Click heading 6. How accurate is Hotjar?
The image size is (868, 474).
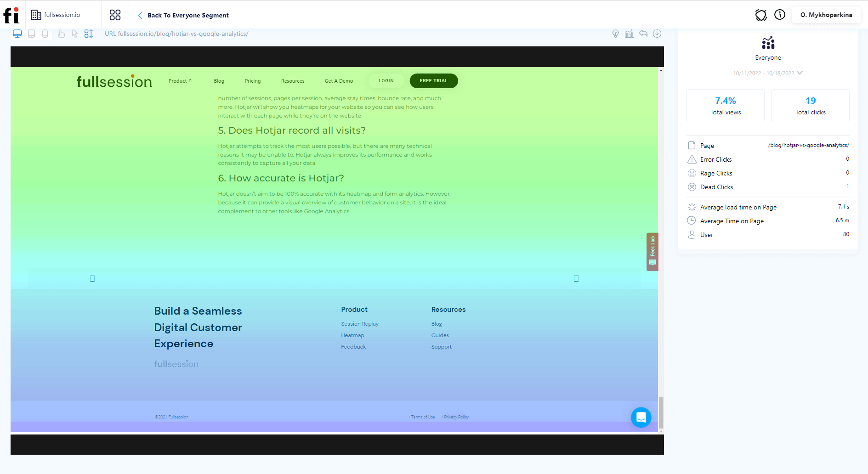pyautogui.click(x=281, y=178)
